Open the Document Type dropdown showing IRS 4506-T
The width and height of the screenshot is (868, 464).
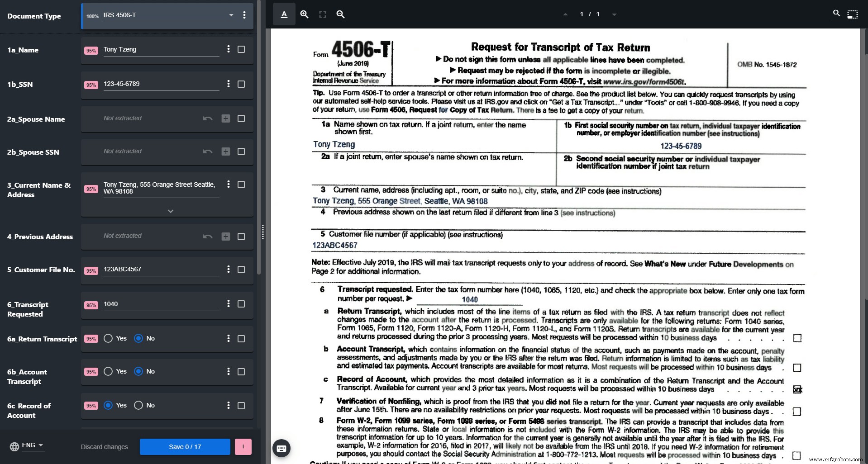pos(232,15)
